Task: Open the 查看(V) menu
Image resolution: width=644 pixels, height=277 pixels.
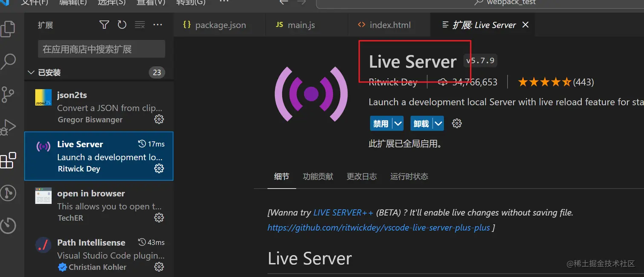Action: [151, 2]
